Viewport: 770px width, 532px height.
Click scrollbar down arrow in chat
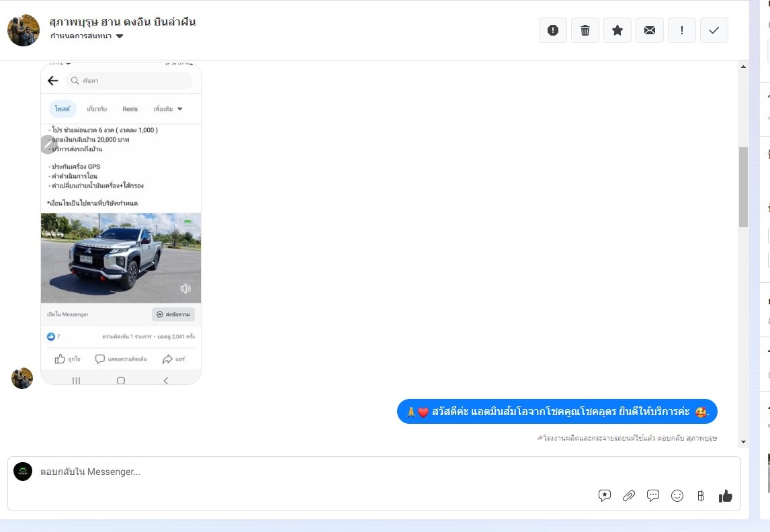point(743,442)
